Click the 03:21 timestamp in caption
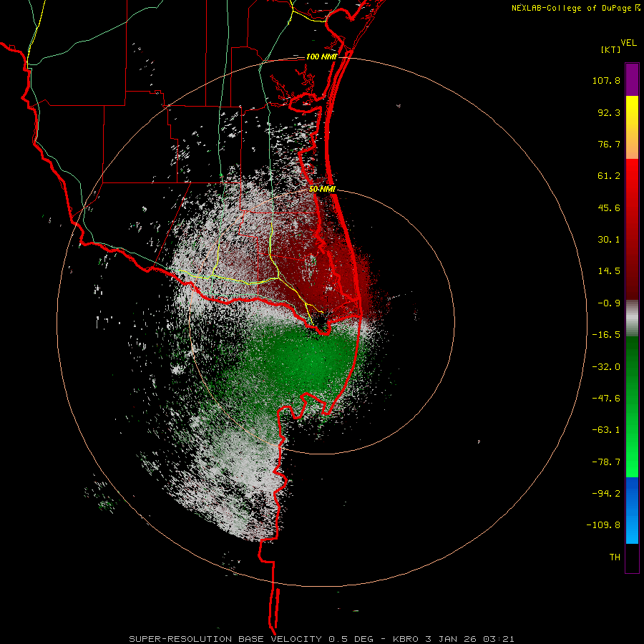This screenshot has height=644, width=644. [499, 639]
